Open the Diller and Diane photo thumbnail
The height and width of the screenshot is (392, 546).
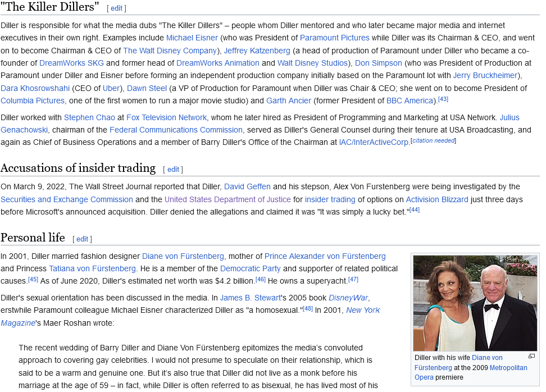(x=475, y=303)
